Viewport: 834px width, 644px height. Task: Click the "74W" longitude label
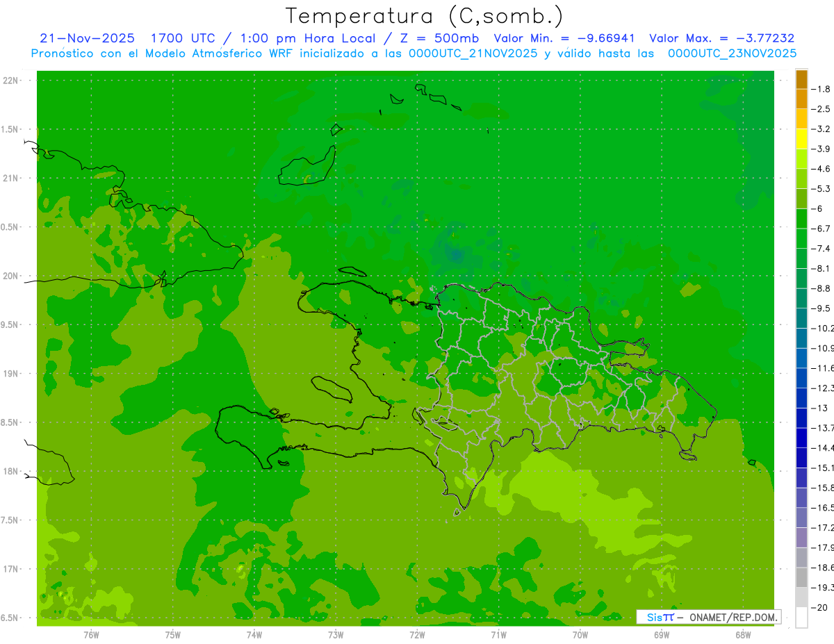(254, 635)
